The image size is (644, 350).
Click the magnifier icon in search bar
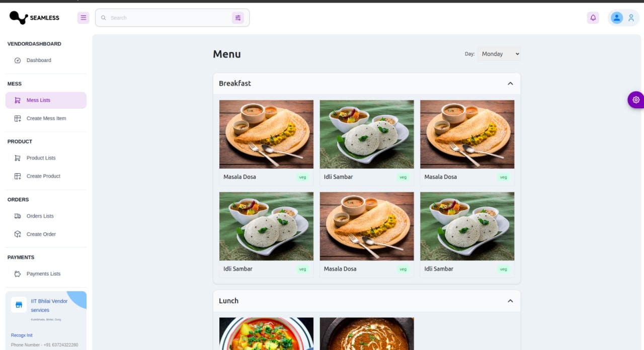tap(104, 18)
